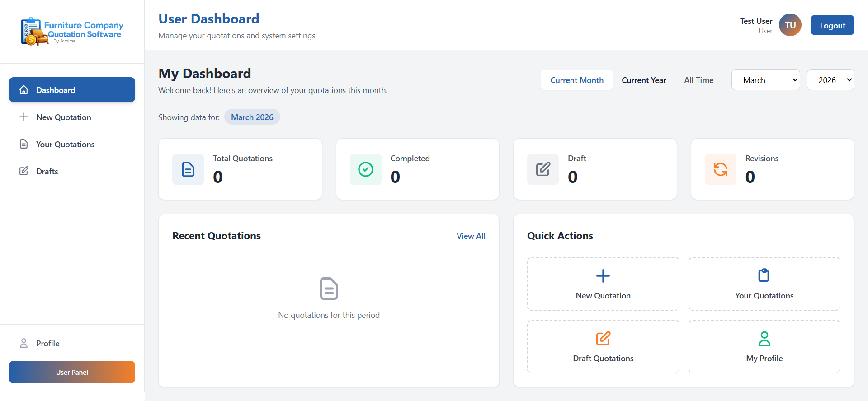Click the green Completed checkmark icon
The image size is (868, 401).
click(x=365, y=169)
